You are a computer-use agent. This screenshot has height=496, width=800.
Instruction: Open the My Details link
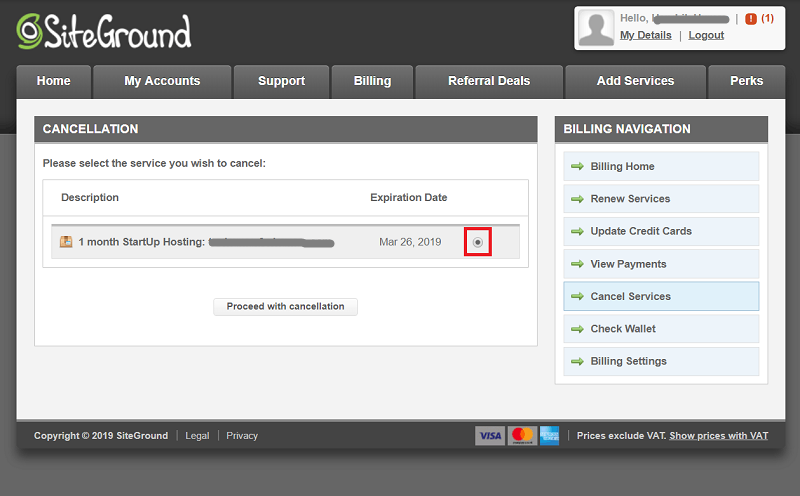tap(645, 35)
